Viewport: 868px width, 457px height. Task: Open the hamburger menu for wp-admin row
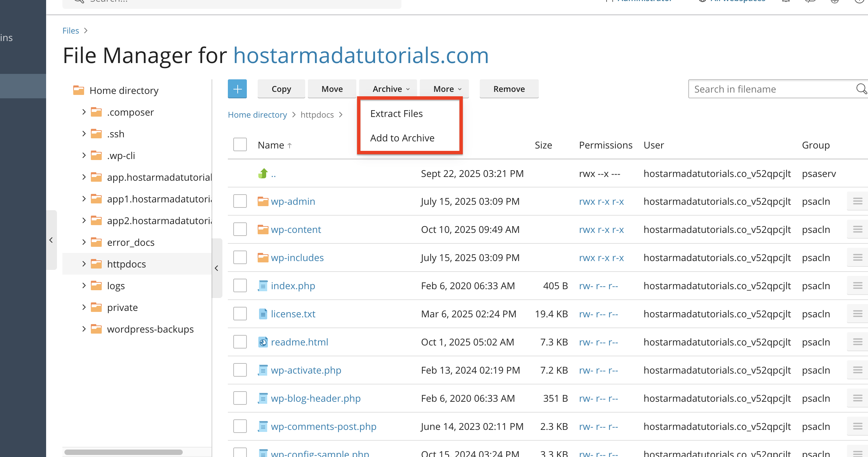[x=857, y=201]
